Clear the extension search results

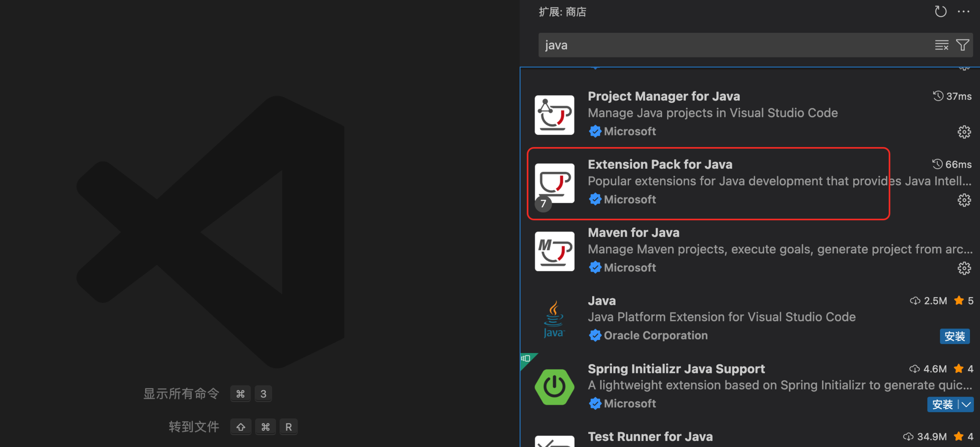(941, 45)
